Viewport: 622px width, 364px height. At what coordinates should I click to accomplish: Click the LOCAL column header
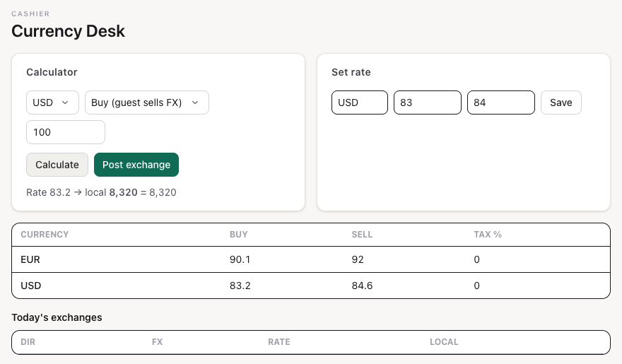pyautogui.click(x=444, y=342)
